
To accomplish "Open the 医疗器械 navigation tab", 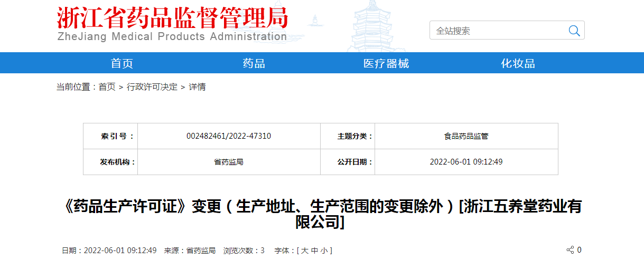I will tap(386, 63).
